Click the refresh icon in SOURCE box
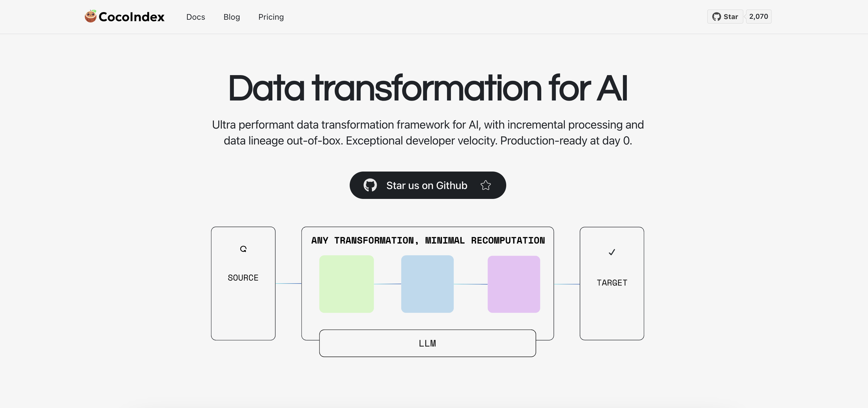 [243, 249]
